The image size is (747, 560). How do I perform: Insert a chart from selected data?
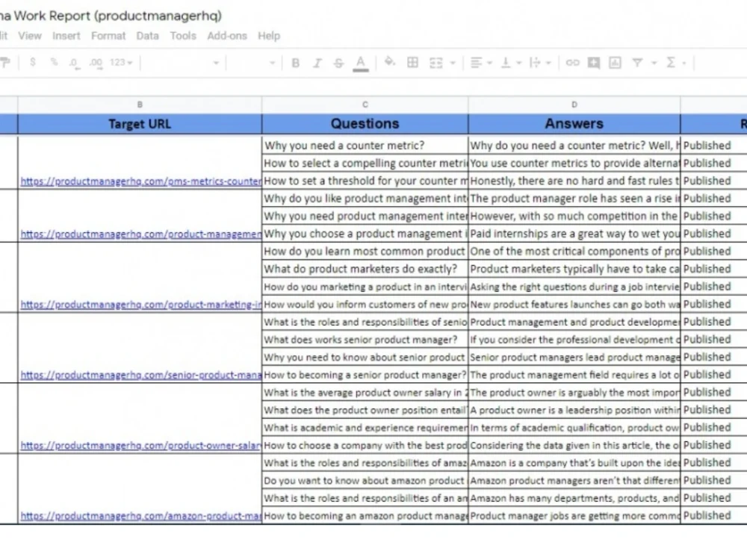[x=615, y=62]
